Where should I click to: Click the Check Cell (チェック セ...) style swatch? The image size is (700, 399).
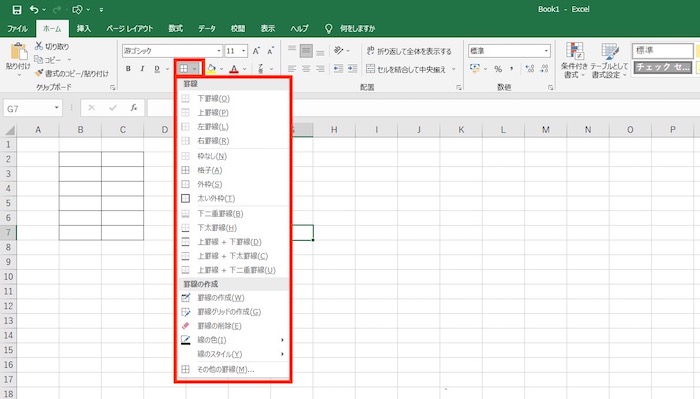click(x=663, y=67)
